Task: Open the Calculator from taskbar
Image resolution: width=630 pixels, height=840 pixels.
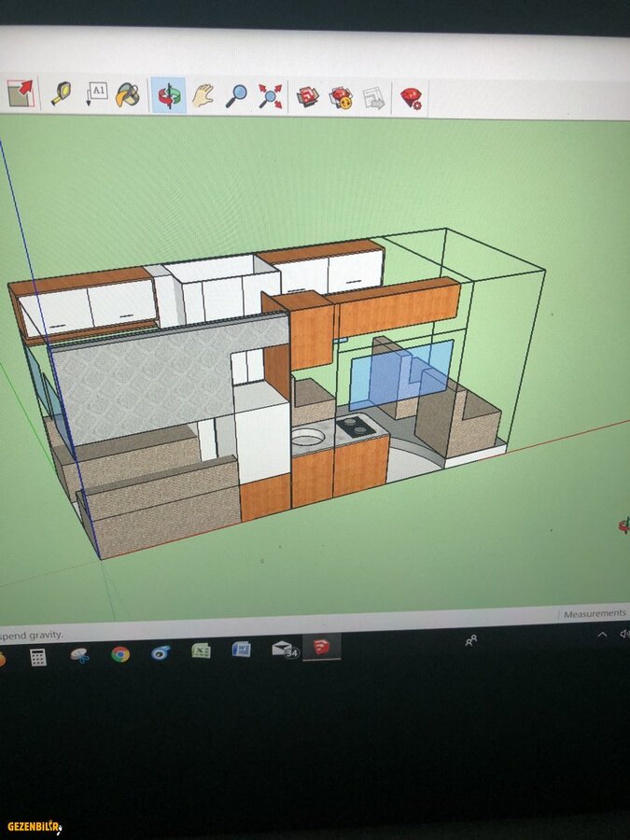Action: [x=38, y=657]
